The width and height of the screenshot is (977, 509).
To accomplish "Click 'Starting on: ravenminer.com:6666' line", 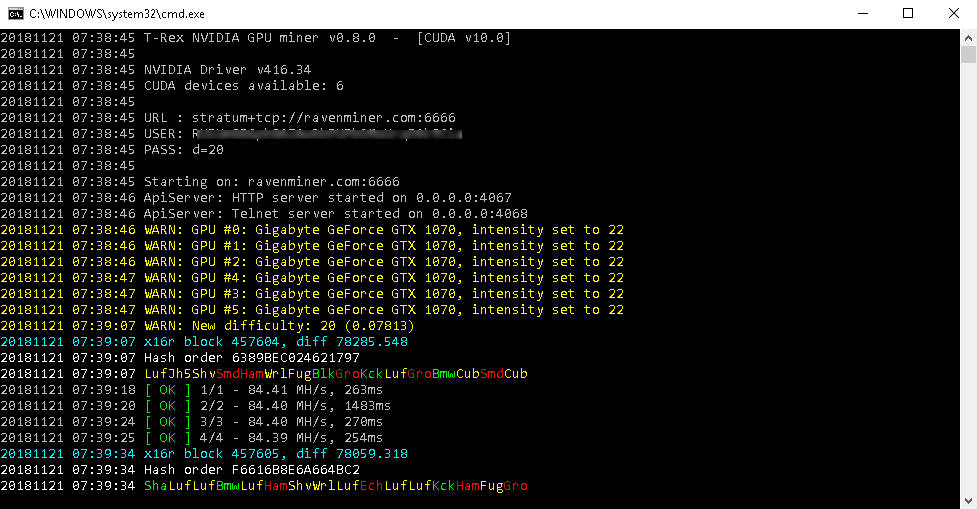I will coord(272,182).
